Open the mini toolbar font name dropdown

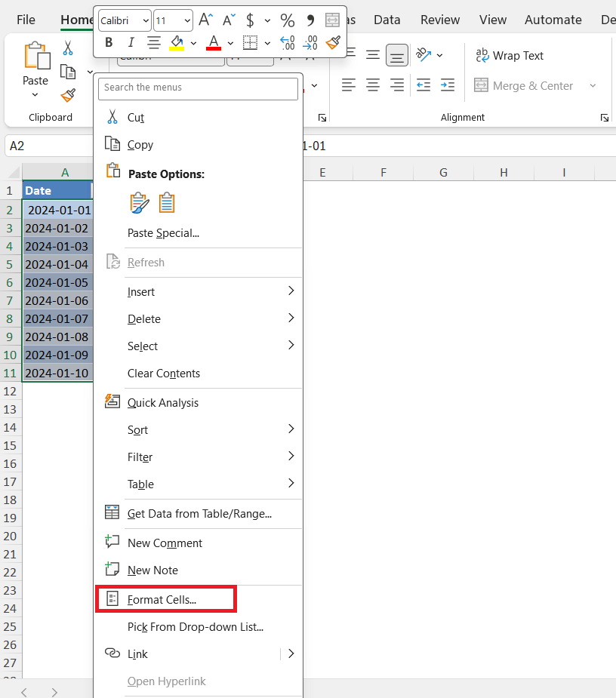[146, 20]
